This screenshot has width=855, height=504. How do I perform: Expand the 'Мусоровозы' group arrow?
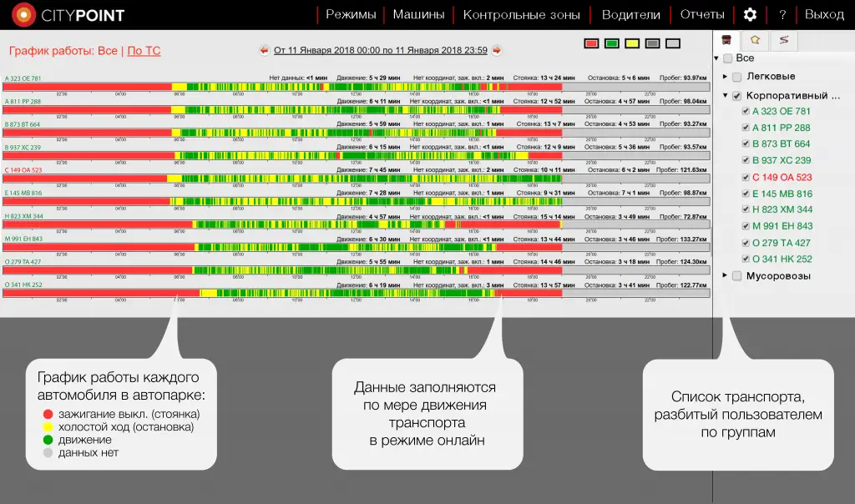pos(725,276)
